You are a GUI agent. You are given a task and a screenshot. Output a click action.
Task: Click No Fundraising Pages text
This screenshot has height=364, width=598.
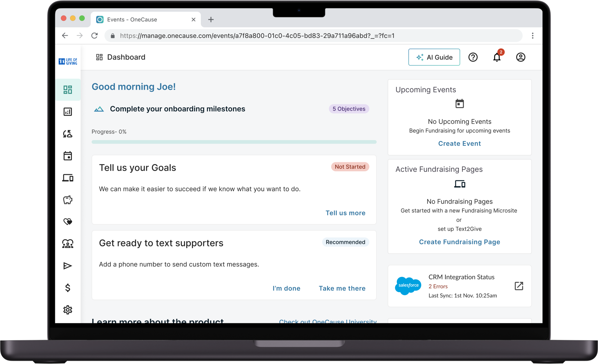[x=460, y=202]
